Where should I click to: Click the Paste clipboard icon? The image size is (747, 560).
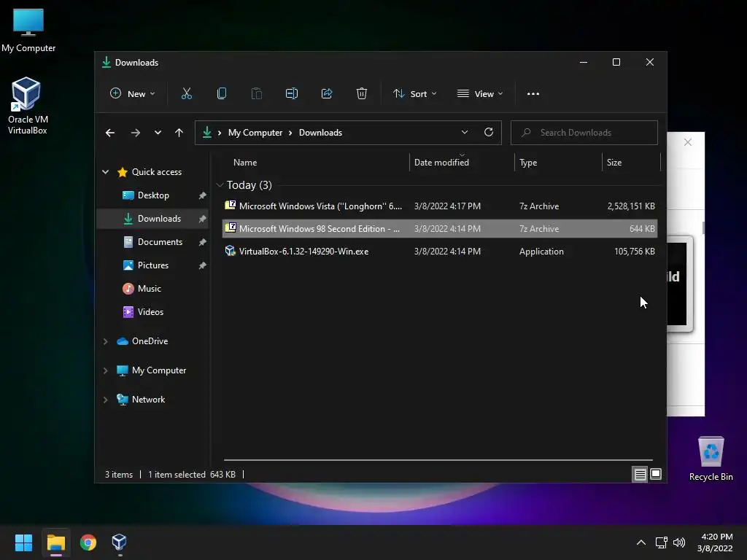coord(256,94)
